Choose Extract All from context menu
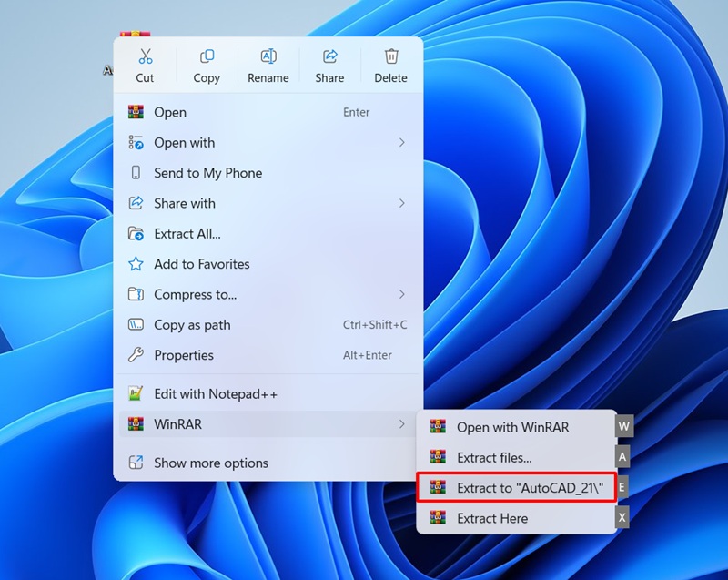Image resolution: width=728 pixels, height=580 pixels. [x=187, y=234]
